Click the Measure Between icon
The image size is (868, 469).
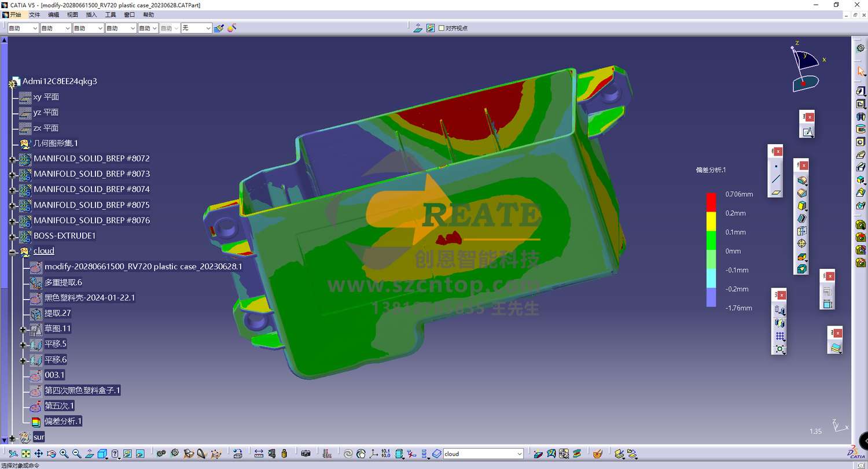[259, 454]
